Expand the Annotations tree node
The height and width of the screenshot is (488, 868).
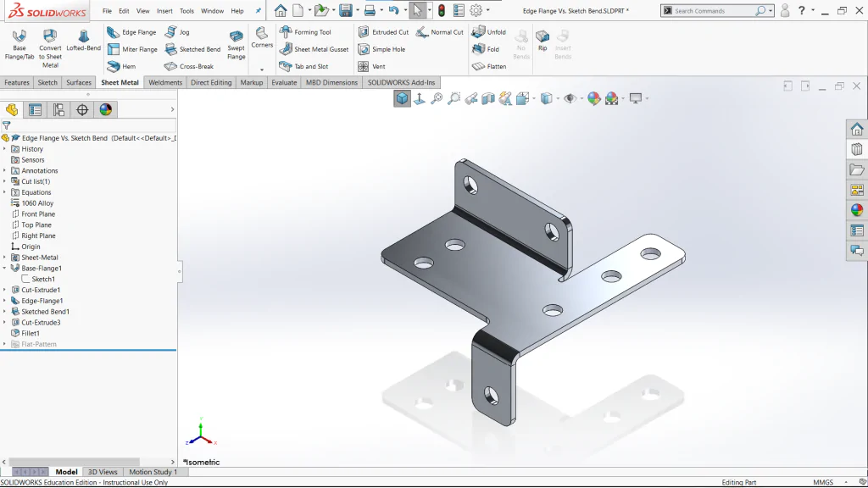[4, 170]
